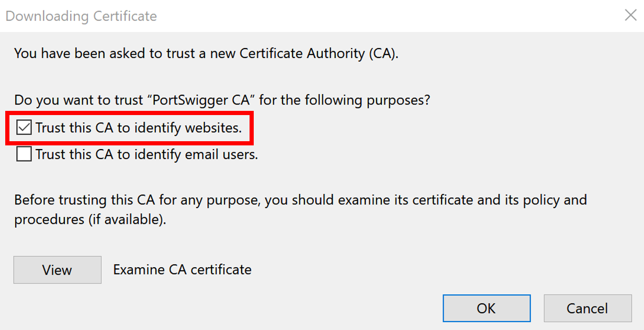The height and width of the screenshot is (330, 644).
Task: Click the "Examine CA certificate" text
Action: pos(182,270)
